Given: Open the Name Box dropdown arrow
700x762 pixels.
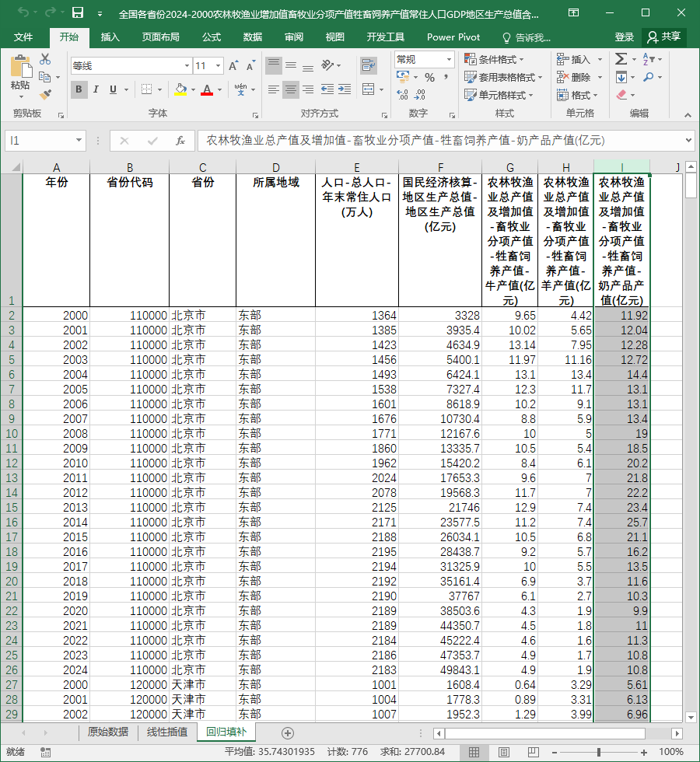Looking at the screenshot, I should [x=79, y=141].
